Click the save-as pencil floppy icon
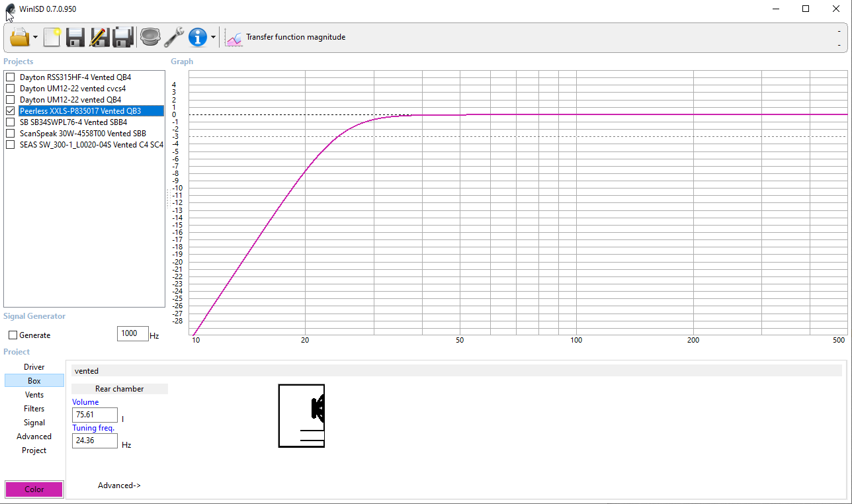This screenshot has height=504, width=852. click(x=99, y=37)
